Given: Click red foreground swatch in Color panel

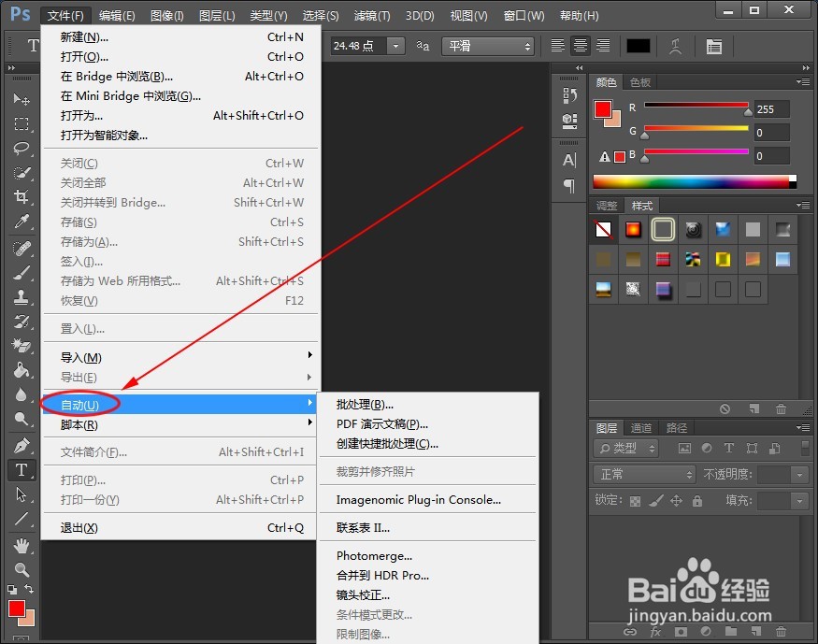Looking at the screenshot, I should point(602,109).
